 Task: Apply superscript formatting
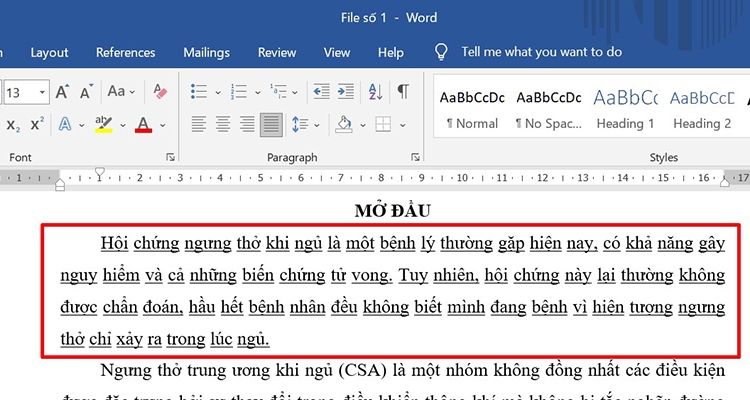click(x=37, y=124)
